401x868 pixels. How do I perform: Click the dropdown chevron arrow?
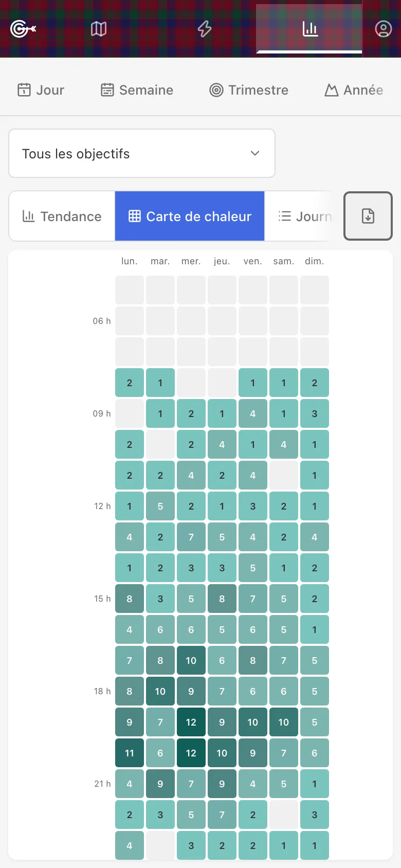click(254, 153)
